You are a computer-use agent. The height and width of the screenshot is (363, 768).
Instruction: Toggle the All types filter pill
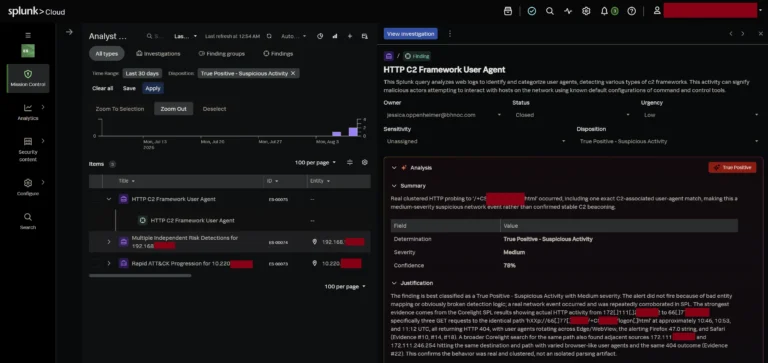[x=107, y=53]
